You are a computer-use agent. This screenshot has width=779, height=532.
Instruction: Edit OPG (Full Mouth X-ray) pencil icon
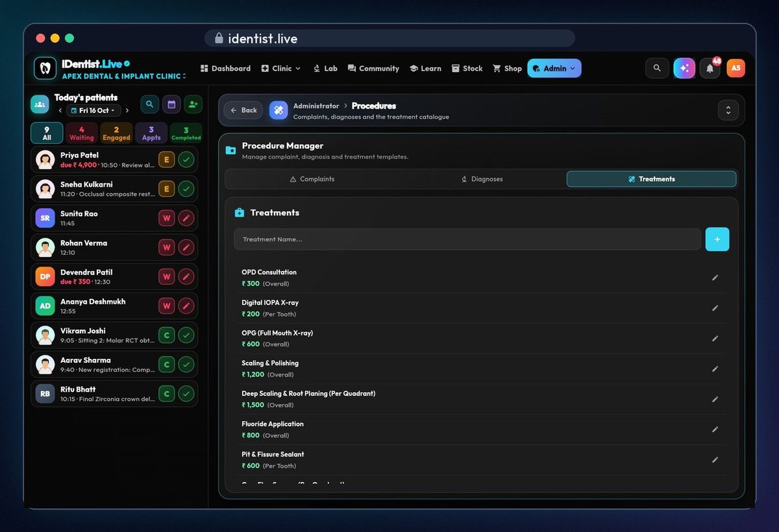click(715, 339)
